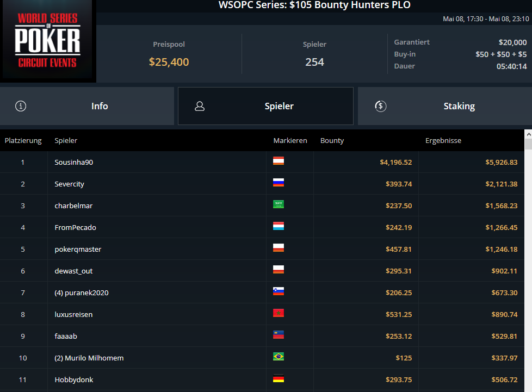Click the Ergebnisse column header

coord(443,140)
